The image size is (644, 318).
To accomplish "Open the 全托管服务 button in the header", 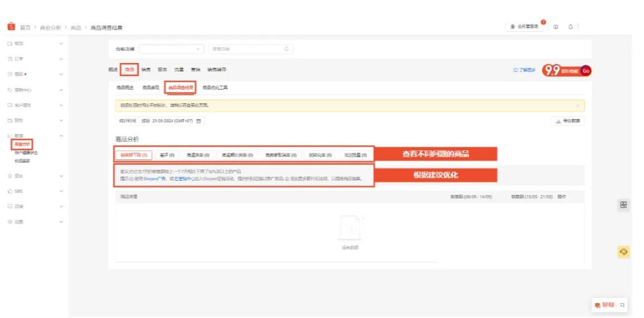I will click(524, 27).
